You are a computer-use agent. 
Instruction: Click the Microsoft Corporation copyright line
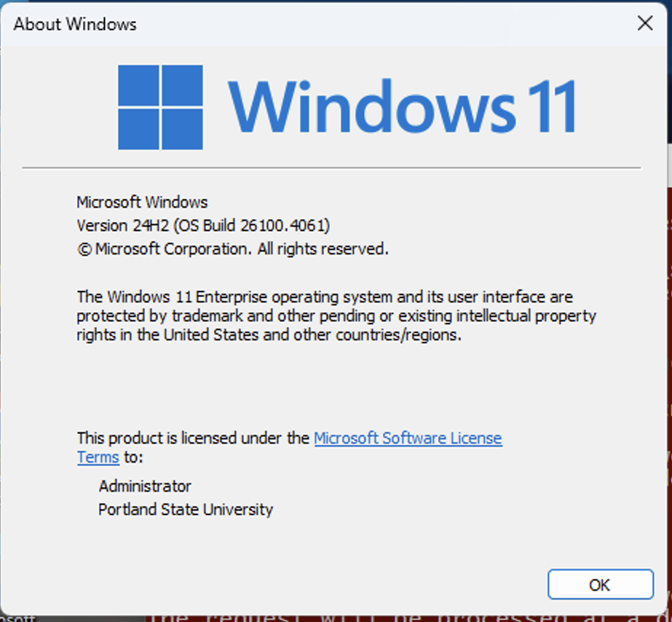click(233, 248)
